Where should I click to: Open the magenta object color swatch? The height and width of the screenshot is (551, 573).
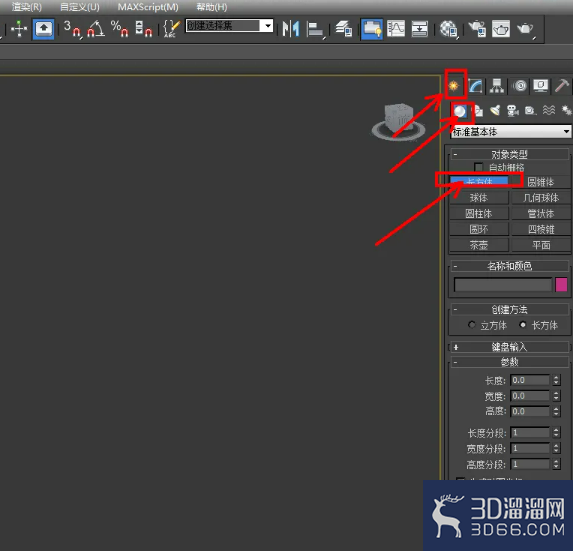(561, 285)
